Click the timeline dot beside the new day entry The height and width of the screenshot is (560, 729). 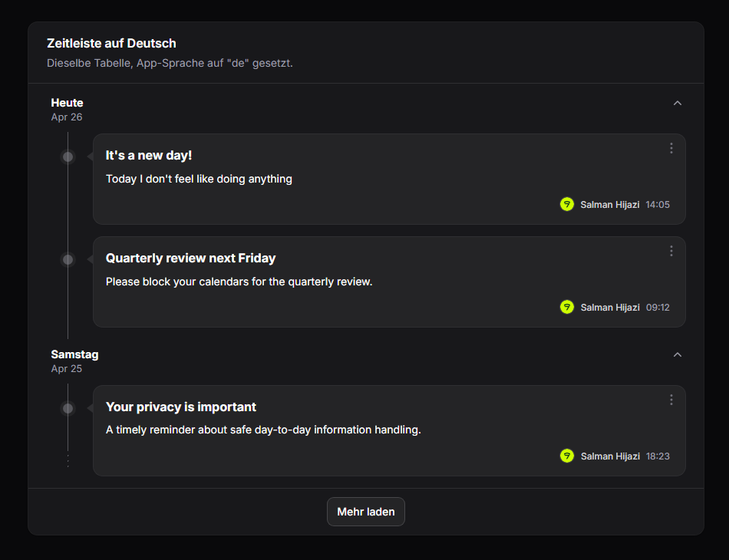tap(68, 156)
